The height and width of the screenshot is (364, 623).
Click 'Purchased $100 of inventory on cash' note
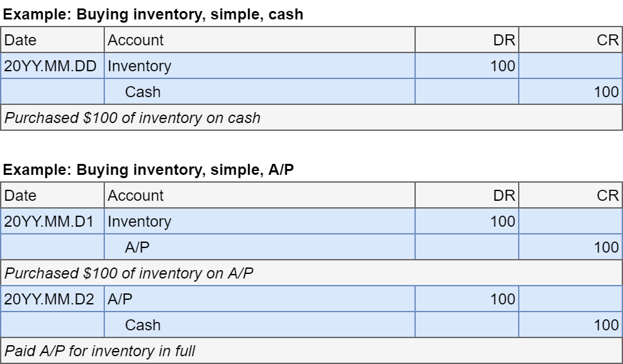point(133,118)
